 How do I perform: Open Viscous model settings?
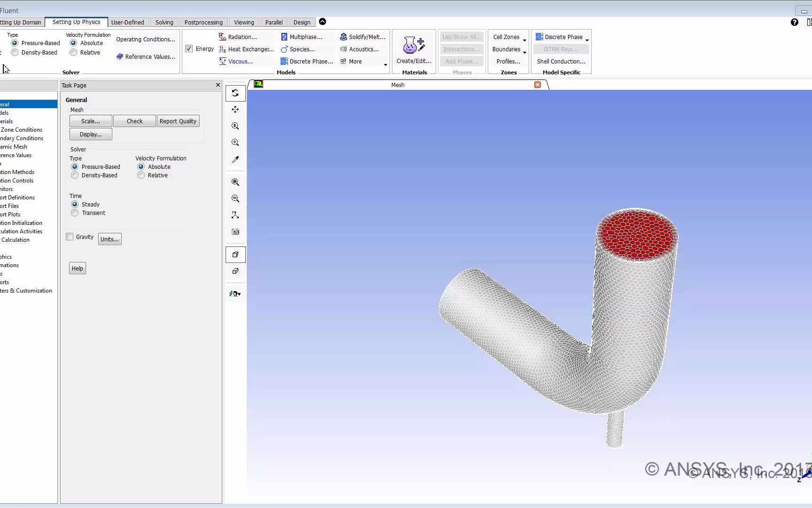click(240, 61)
